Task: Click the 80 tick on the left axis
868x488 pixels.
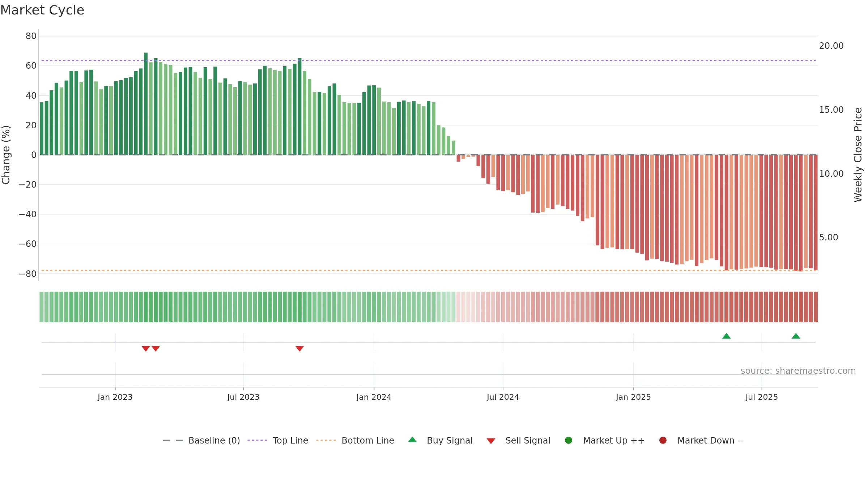Action: coord(31,36)
